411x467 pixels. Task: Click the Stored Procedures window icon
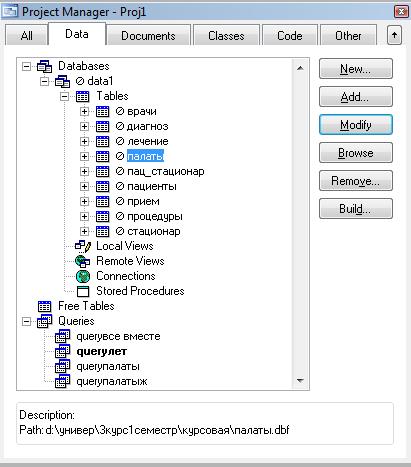(83, 291)
